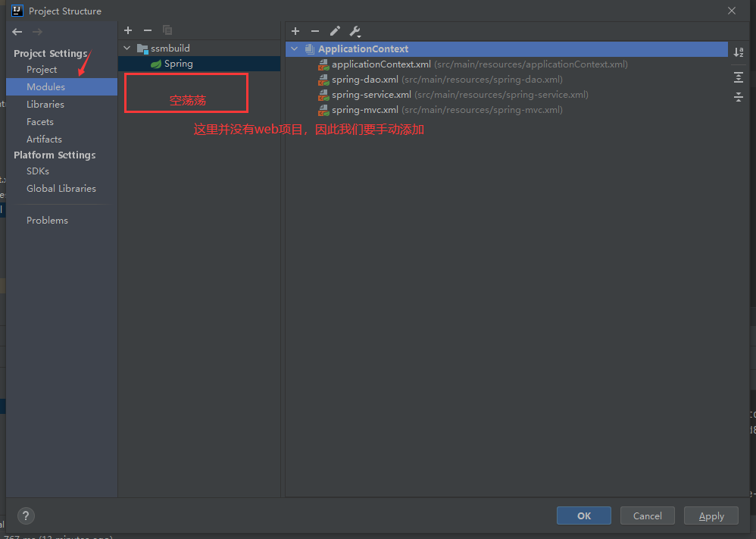Open SDKs under Platform Settings

[x=38, y=171]
